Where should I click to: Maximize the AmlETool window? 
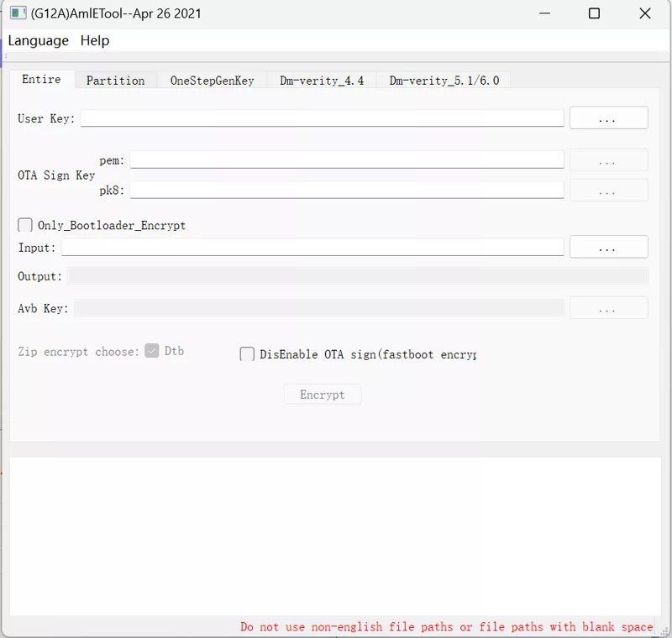coord(594,13)
